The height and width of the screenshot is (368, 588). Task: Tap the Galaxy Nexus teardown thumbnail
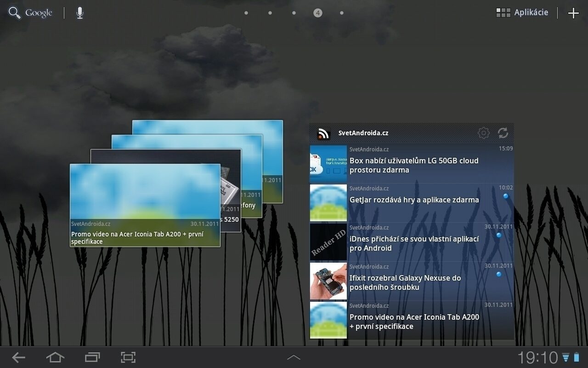(x=328, y=281)
